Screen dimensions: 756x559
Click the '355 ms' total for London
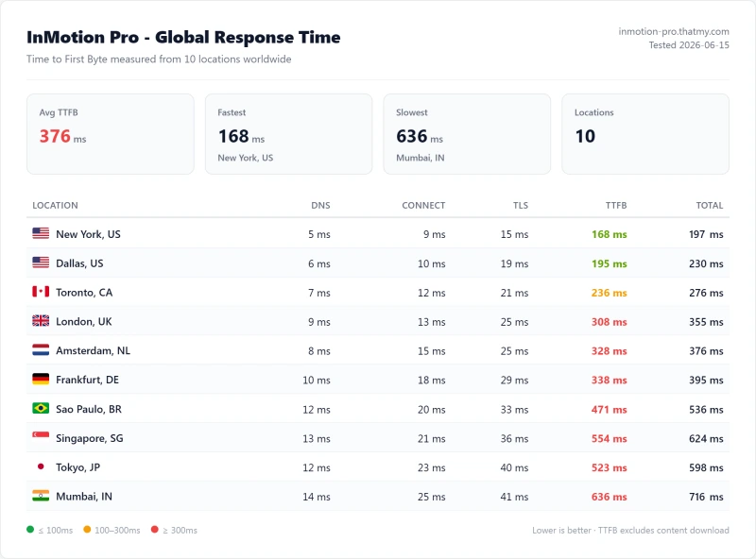(706, 322)
